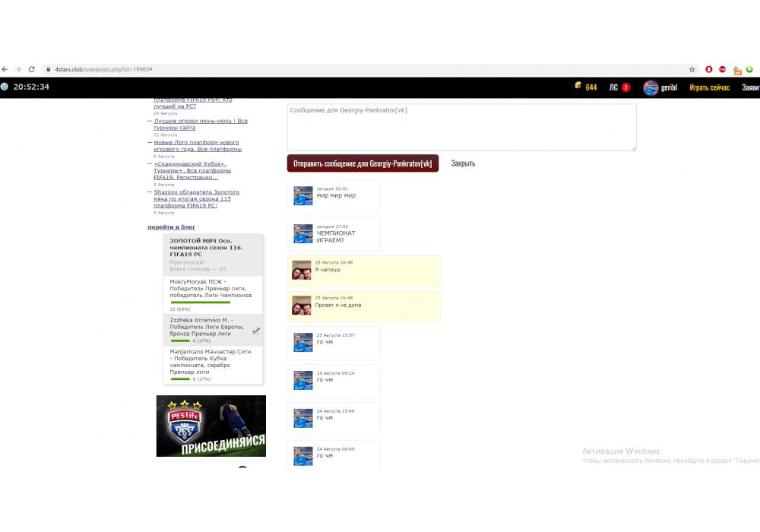Click the Zzzheka vote checkmark icon
Image resolution: width=760 pixels, height=532 pixels.
(256, 331)
